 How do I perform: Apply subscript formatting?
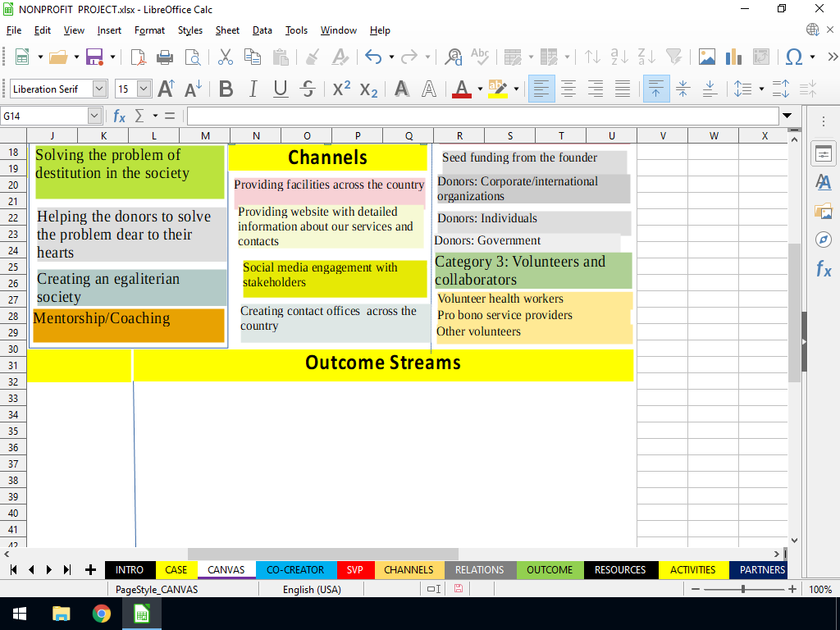368,89
